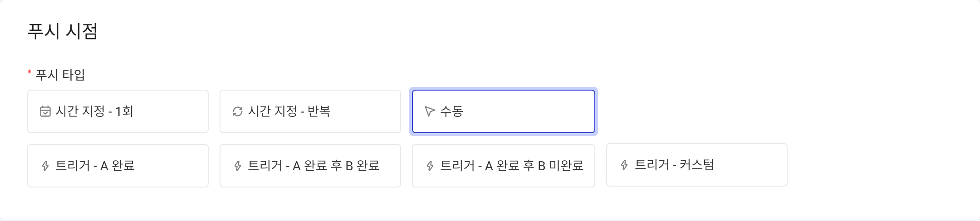Click the lightning icon on 트리거 - A 완료
Screen dimensions: 980x221
45,166
